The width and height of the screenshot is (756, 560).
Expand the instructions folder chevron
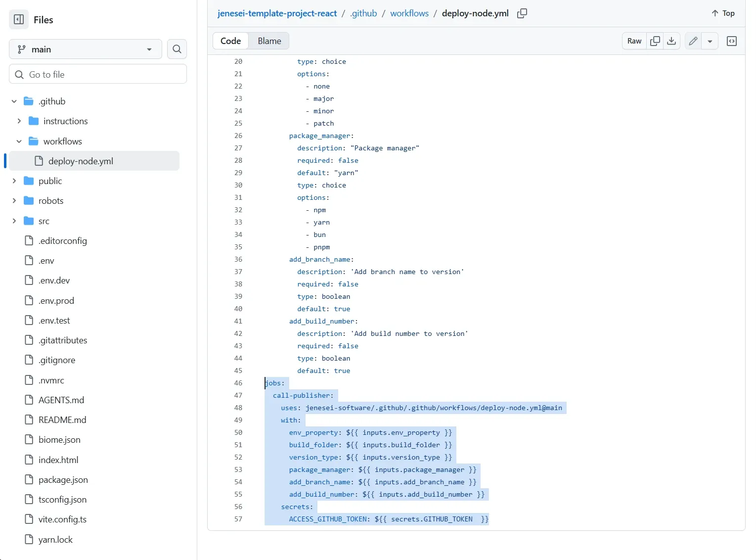point(19,121)
